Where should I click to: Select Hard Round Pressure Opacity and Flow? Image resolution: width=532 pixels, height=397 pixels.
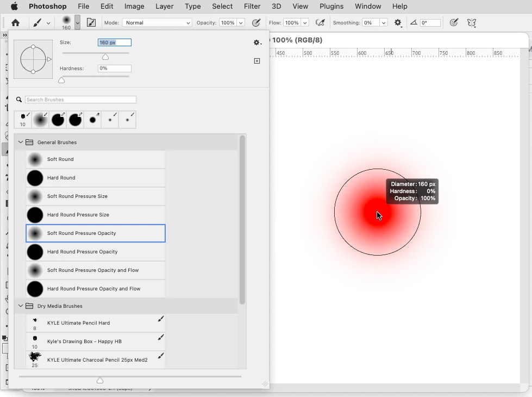coord(96,289)
